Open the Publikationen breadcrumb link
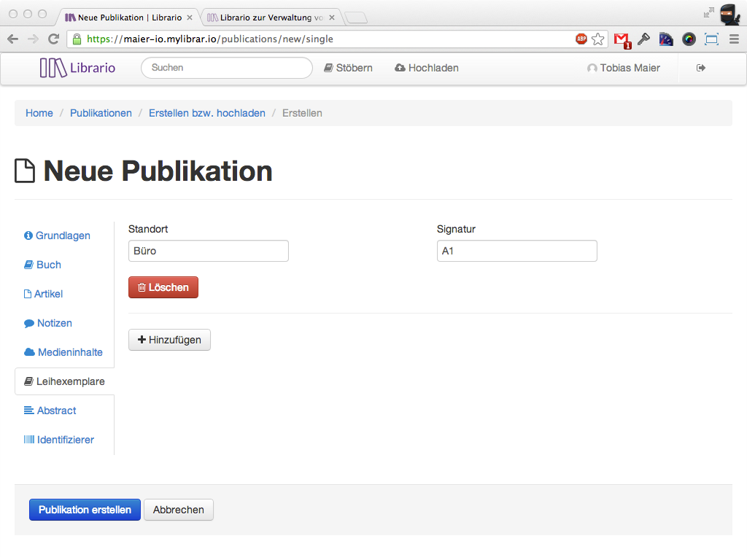This screenshot has height=560, width=747. click(101, 113)
